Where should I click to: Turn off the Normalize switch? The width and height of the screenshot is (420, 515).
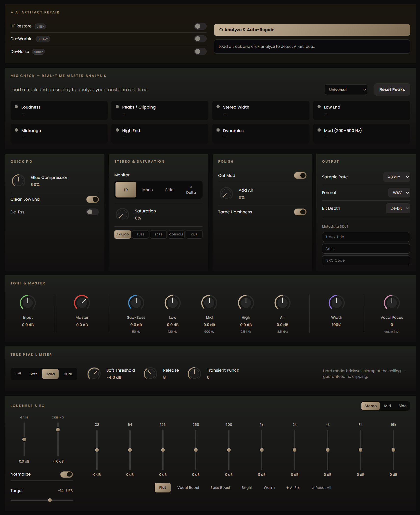tap(66, 475)
